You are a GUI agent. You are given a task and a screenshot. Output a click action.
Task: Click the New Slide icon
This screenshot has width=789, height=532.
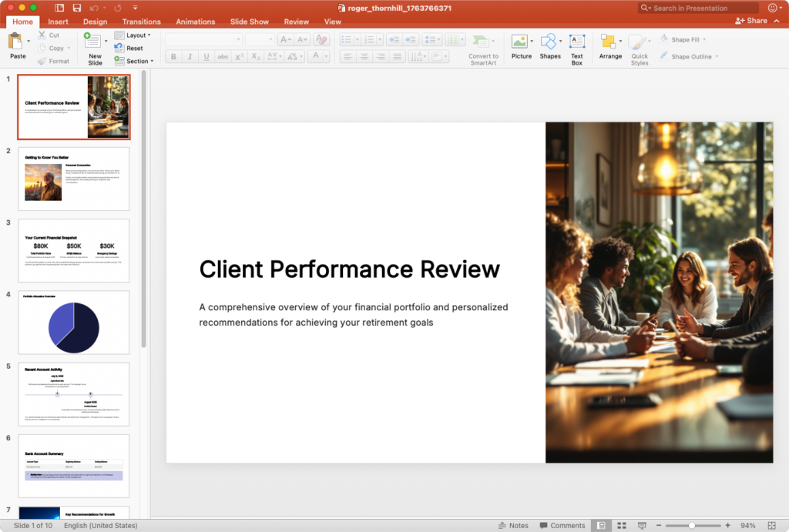click(93, 42)
